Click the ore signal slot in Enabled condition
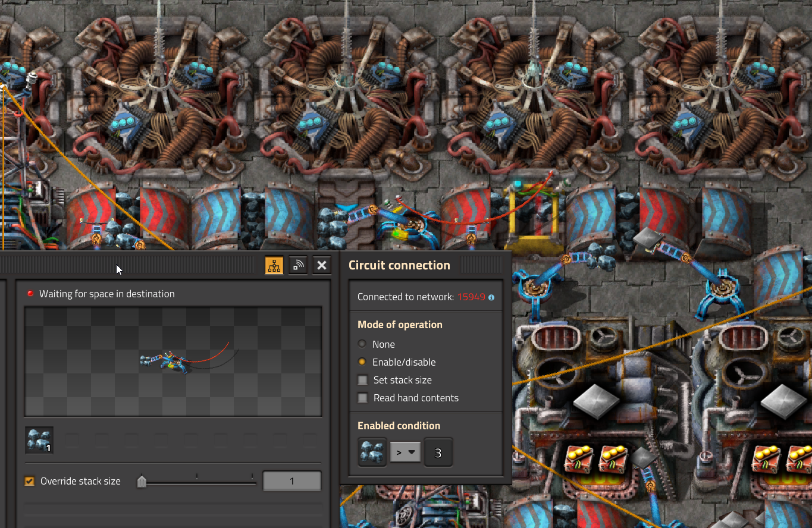 pos(372,452)
